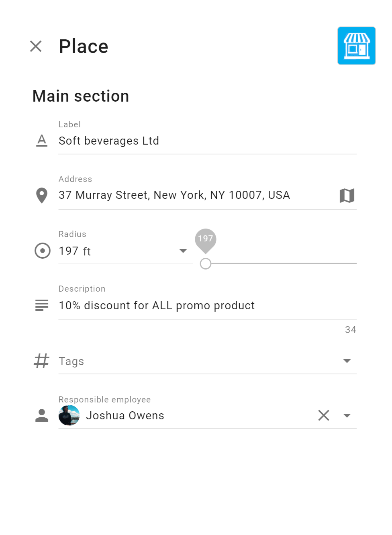Viewport: 392px width, 535px height.
Task: Expand the radius unit dropdown arrow
Action: (x=183, y=251)
